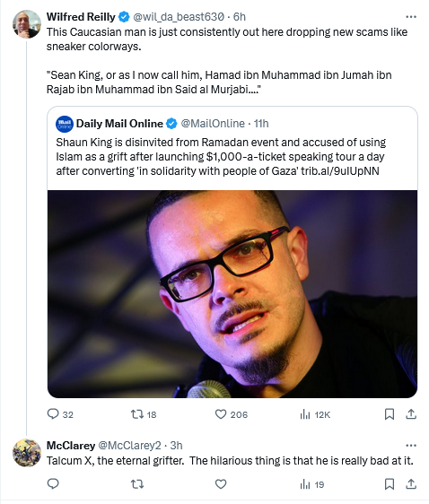Share McClarey's reply

411,484
